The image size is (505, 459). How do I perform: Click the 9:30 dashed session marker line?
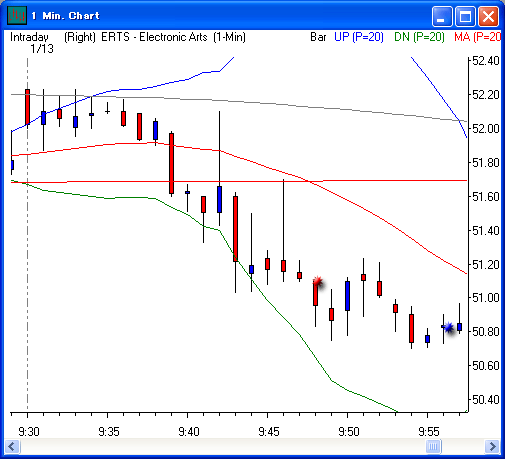tap(27, 233)
